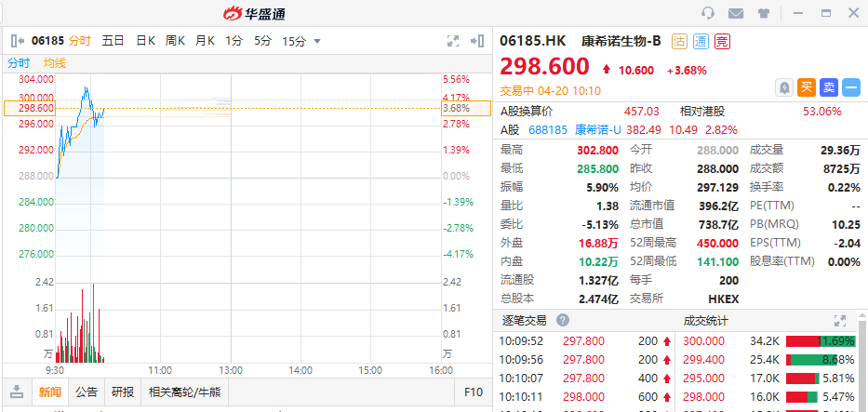
Task: Switch to 五日 five-day chart
Action: (x=113, y=40)
